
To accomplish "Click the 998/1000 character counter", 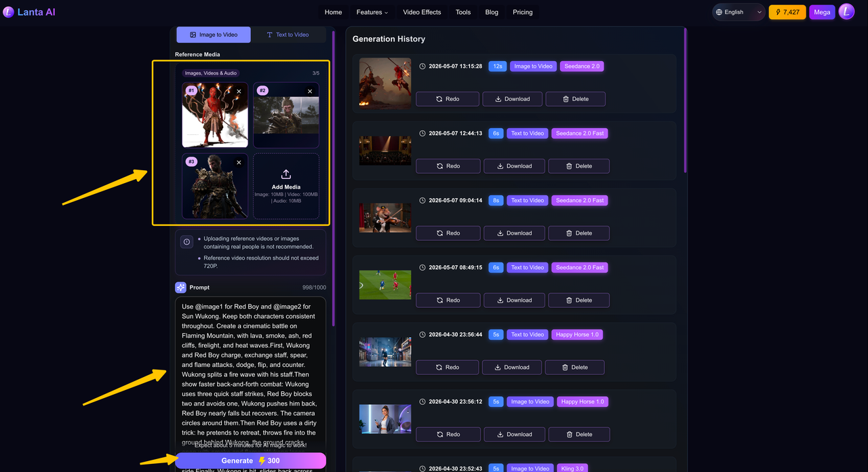I will [x=314, y=288].
